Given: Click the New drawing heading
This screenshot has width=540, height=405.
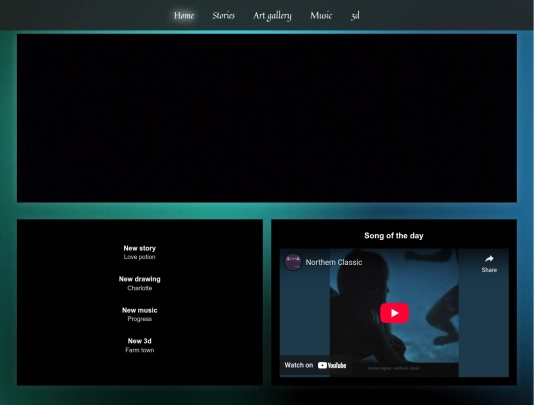Looking at the screenshot, I should [x=139, y=279].
